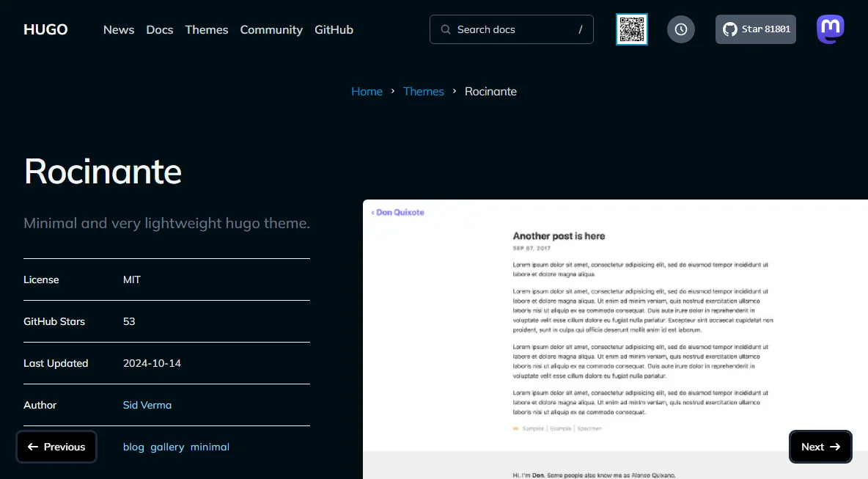Click the right arrow on Next
Screen dimensions: 868x479
click(x=835, y=447)
